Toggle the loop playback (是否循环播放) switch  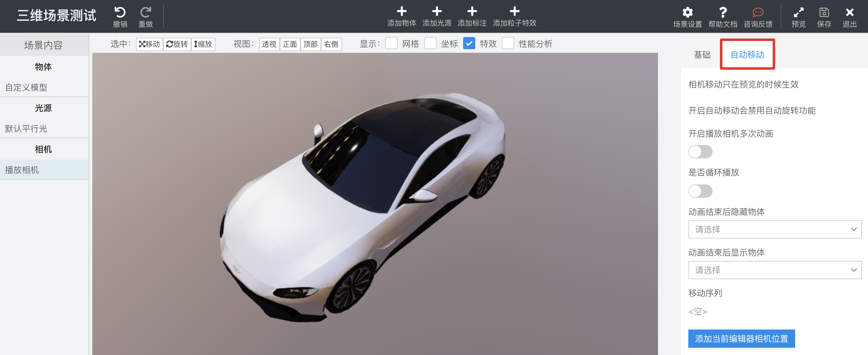point(700,191)
